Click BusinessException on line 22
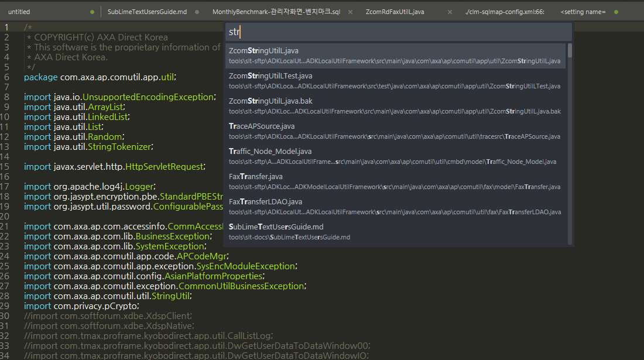 [x=173, y=236]
